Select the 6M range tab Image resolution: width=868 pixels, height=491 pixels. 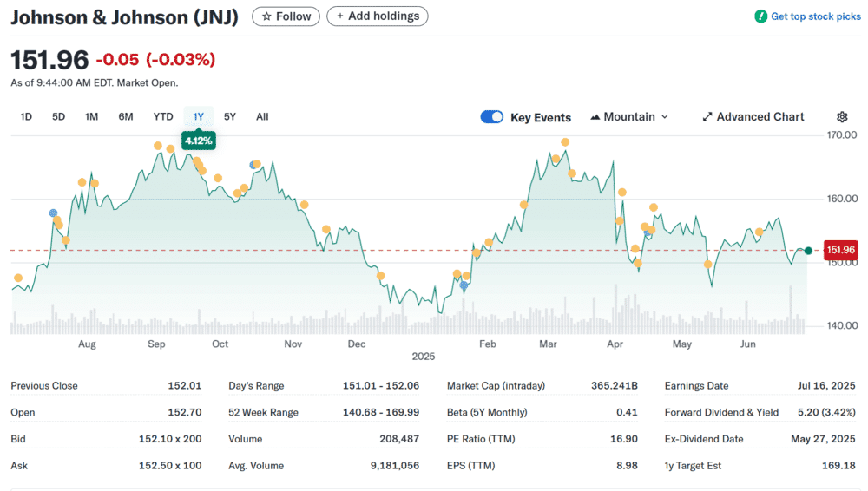pos(126,117)
